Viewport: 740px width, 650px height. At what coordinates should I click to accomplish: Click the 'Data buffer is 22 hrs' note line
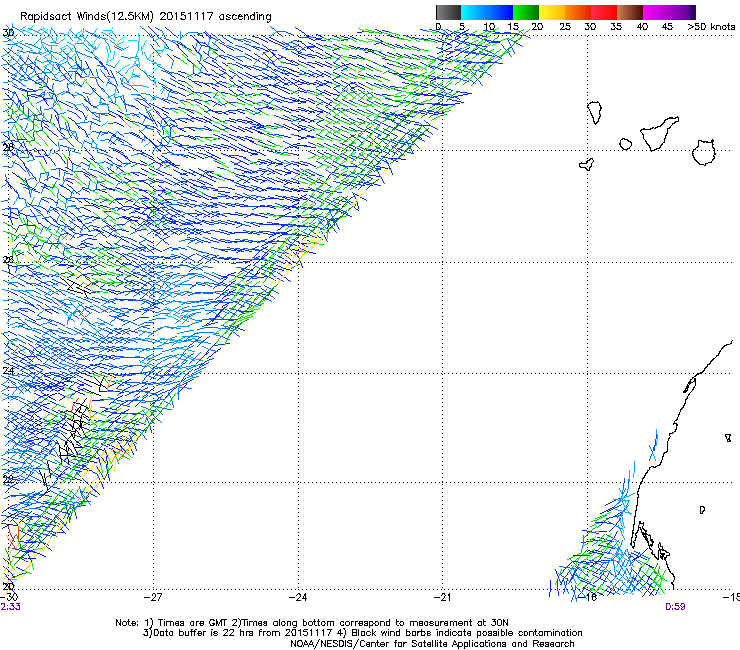(362, 633)
